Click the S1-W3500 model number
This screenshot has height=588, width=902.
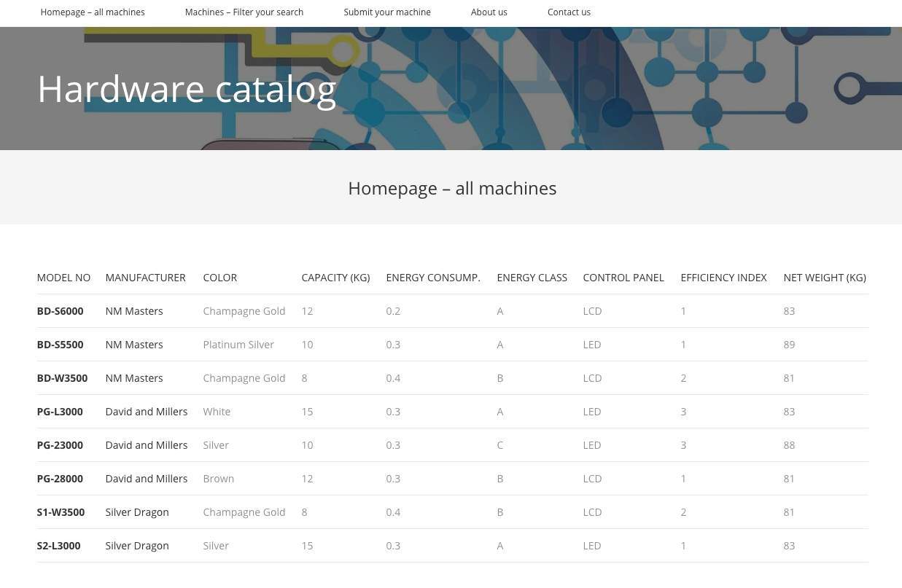click(x=61, y=511)
